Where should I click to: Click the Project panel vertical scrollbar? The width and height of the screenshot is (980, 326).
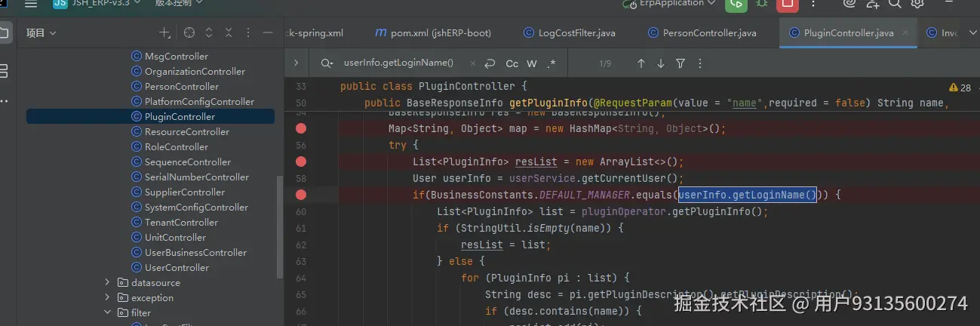[x=280, y=226]
